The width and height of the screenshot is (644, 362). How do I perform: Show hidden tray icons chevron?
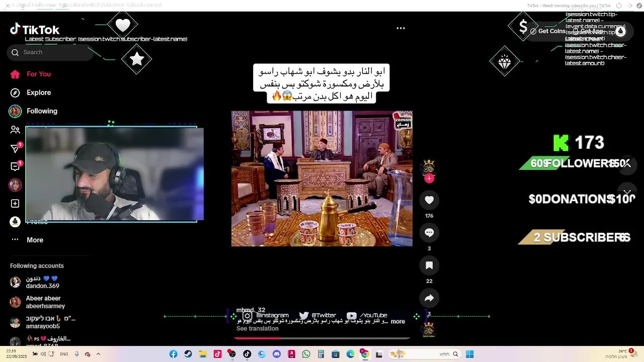pyautogui.click(x=98, y=354)
